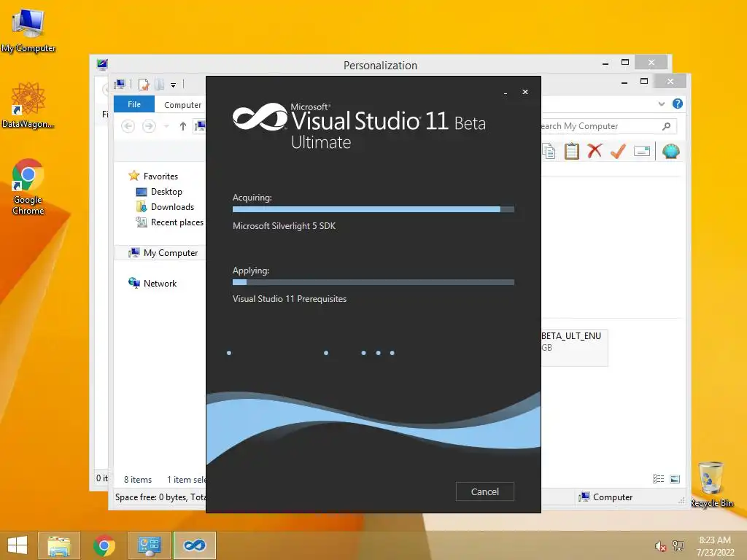Click Properties icon in quick access toolbar

(144, 85)
